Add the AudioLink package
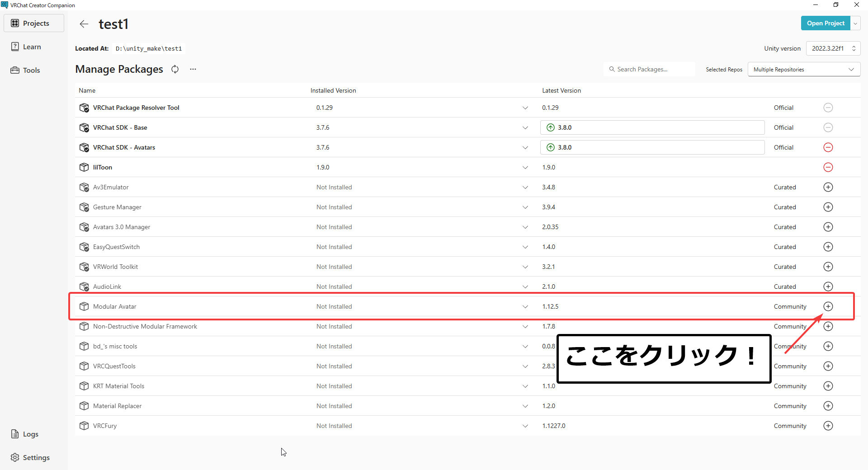Image resolution: width=868 pixels, height=470 pixels. pyautogui.click(x=828, y=287)
